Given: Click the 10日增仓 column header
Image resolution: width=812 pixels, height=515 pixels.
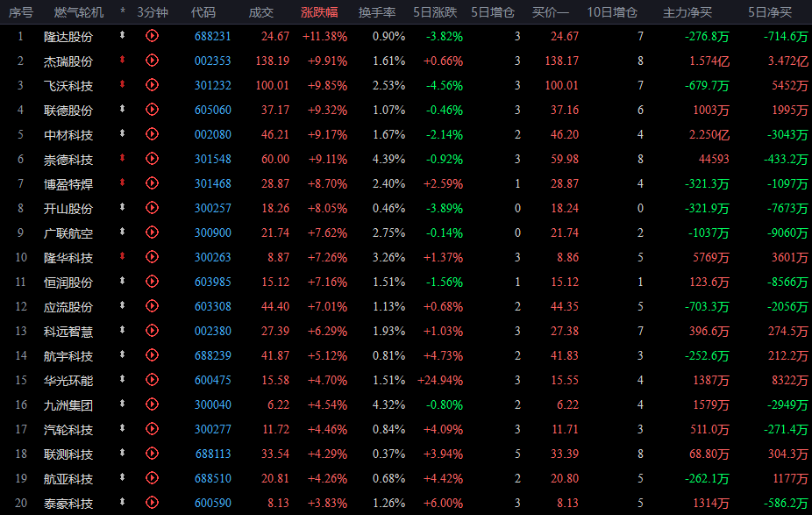Looking at the screenshot, I should pos(612,12).
